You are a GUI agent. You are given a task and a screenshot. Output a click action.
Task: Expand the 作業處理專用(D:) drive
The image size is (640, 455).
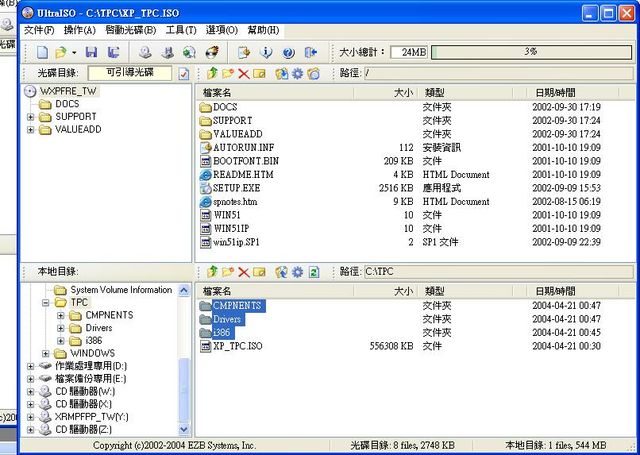click(31, 366)
